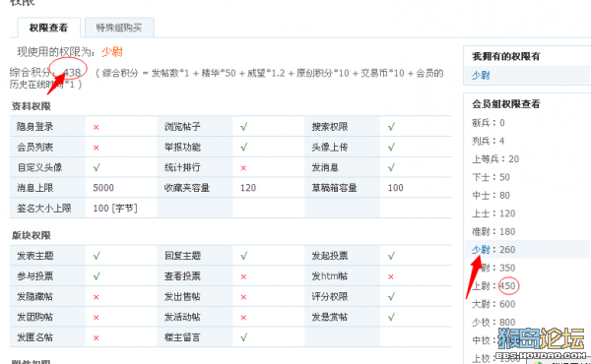591x364 pixels.
Task: Click the green check beside 发消息
Action: (x=391, y=167)
